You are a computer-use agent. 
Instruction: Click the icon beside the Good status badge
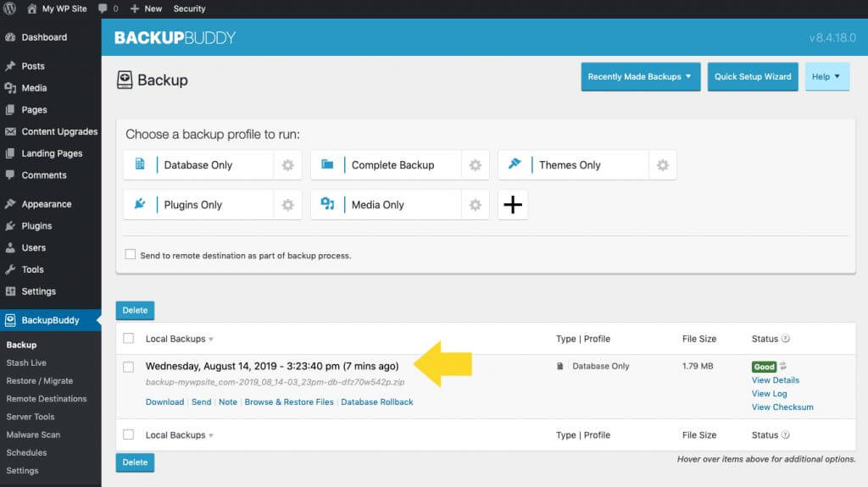[782, 366]
